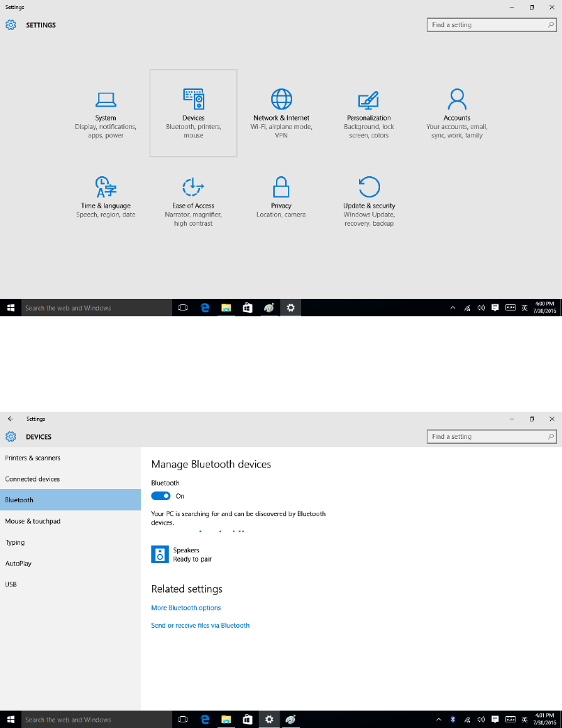Click the Speakers Ready to pair entry
Screen dimensions: 562x728
(x=238, y=555)
